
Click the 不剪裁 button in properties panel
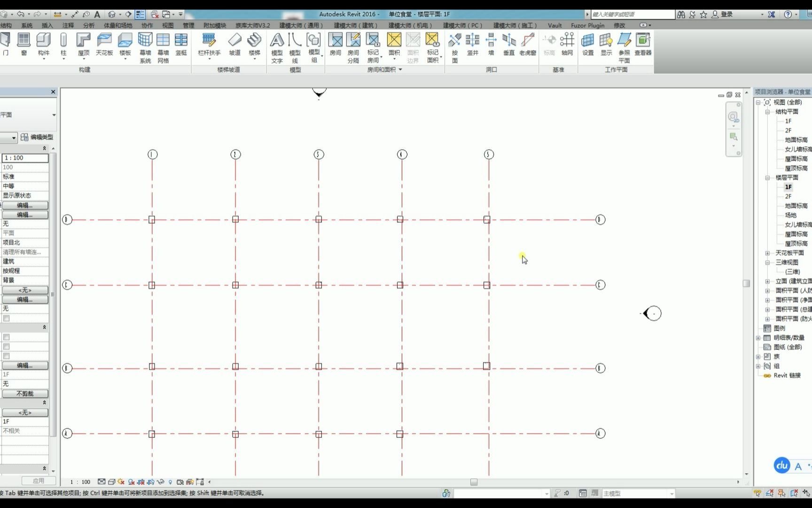click(25, 393)
